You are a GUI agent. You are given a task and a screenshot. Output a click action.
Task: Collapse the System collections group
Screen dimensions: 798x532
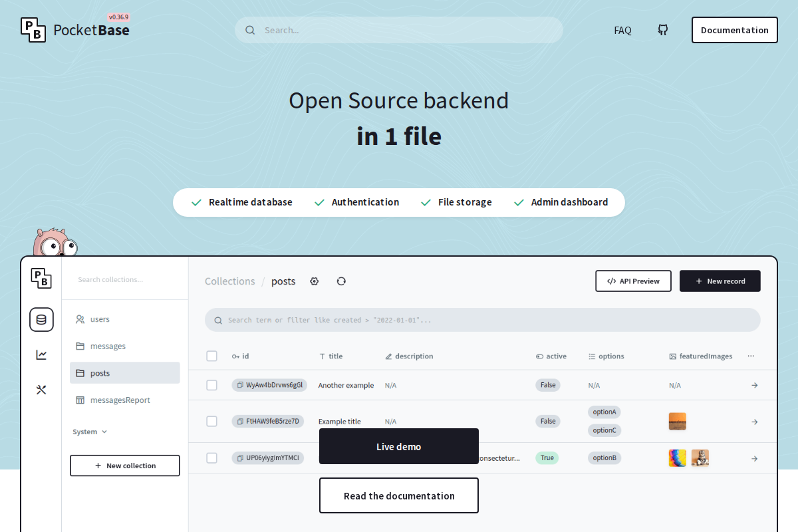tap(90, 432)
